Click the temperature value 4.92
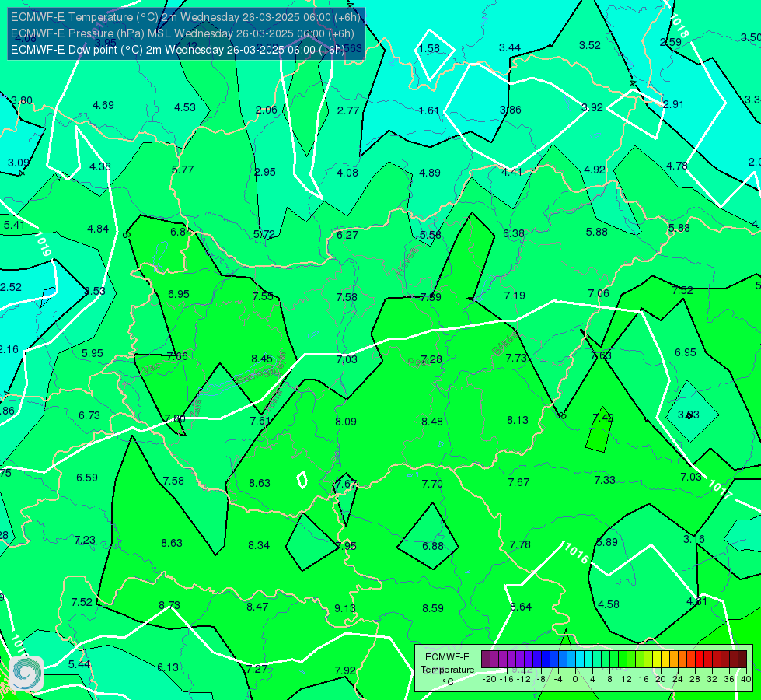761x700 pixels. click(x=595, y=170)
